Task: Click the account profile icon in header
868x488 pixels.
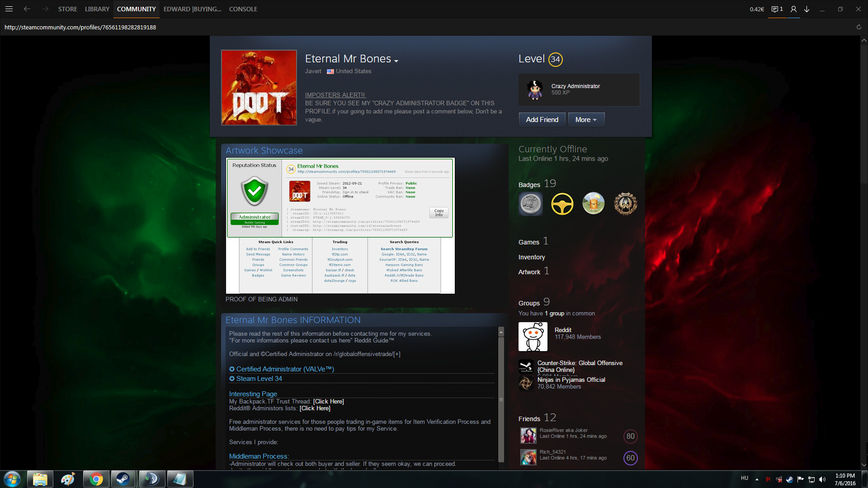Action: (793, 9)
